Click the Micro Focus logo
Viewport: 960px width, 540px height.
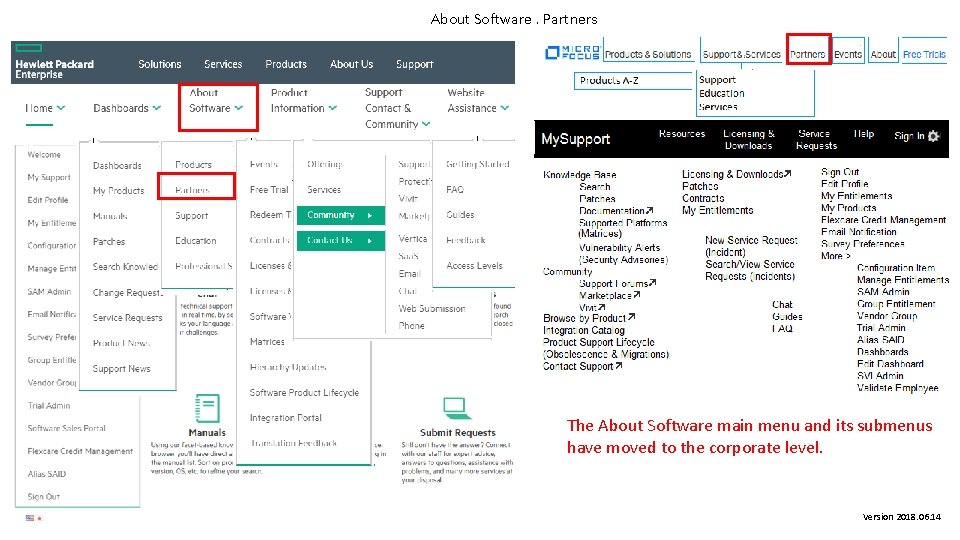[572, 53]
